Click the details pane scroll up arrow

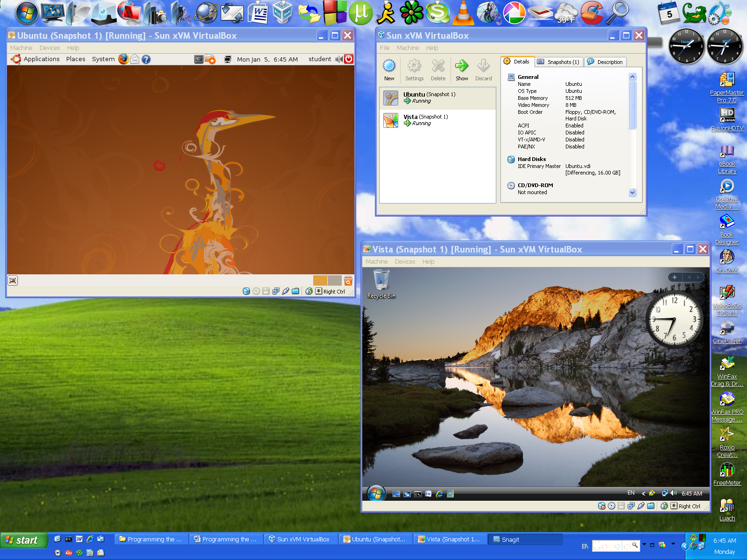pyautogui.click(x=633, y=77)
